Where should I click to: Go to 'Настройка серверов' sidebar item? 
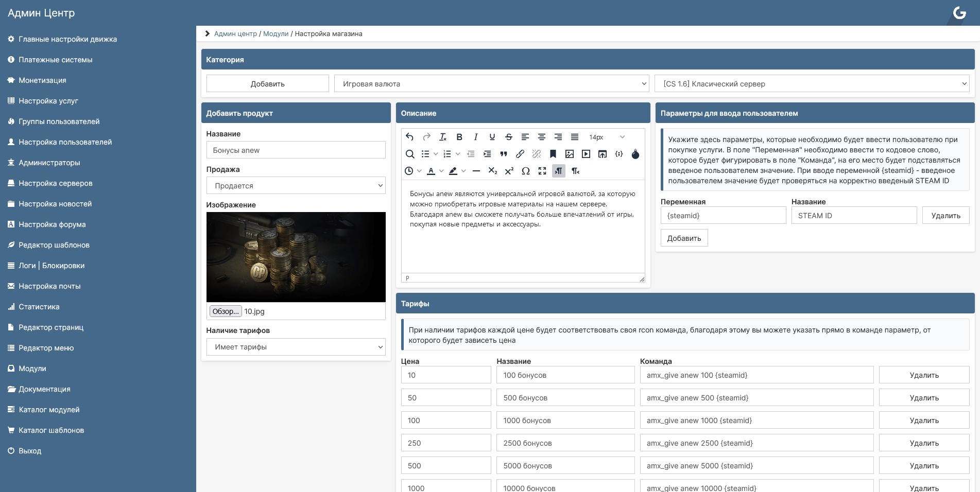click(56, 183)
